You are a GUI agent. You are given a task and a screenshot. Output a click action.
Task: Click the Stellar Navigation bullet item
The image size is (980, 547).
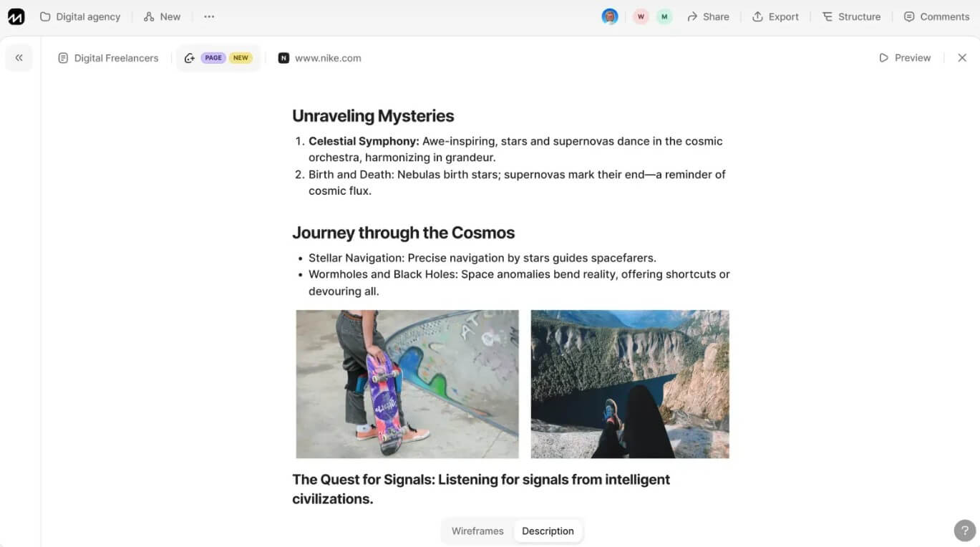482,258
